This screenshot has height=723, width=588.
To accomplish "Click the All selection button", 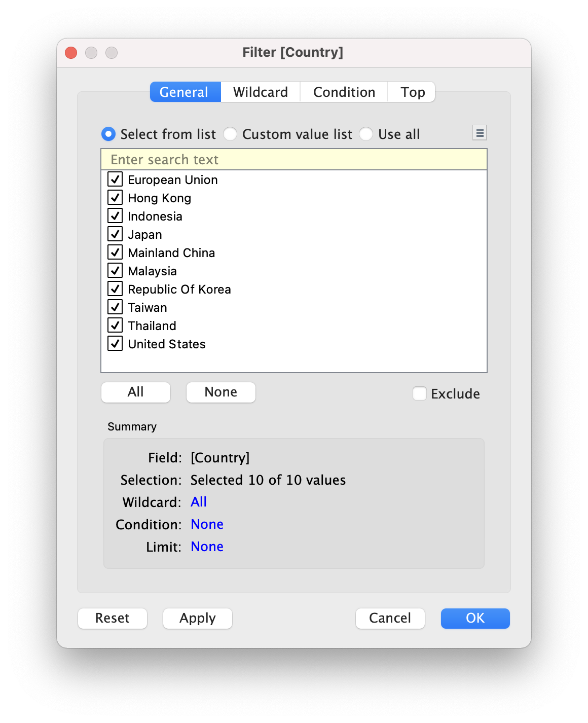I will tap(136, 392).
